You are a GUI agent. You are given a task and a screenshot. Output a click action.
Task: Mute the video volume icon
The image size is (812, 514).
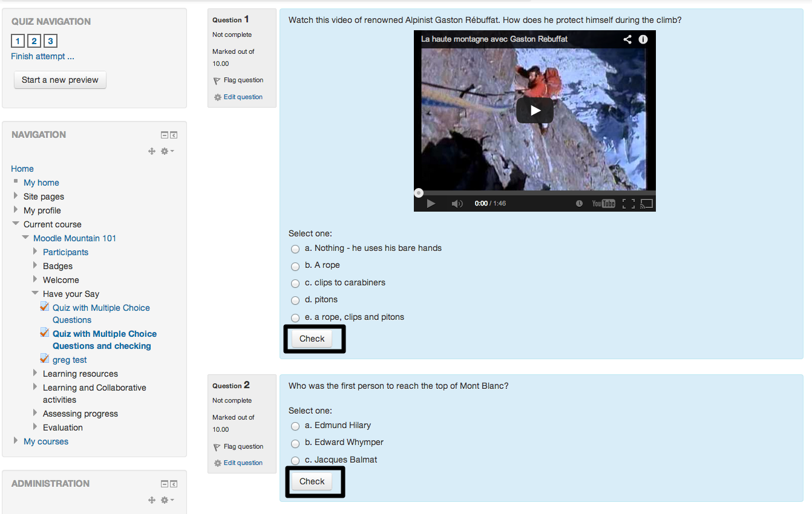(457, 204)
